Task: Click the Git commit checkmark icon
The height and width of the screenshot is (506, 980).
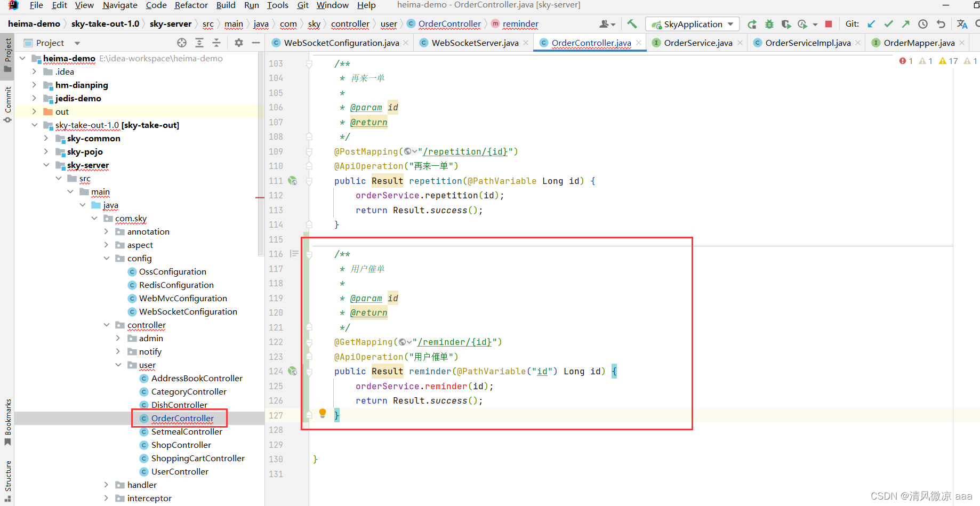Action: [888, 24]
